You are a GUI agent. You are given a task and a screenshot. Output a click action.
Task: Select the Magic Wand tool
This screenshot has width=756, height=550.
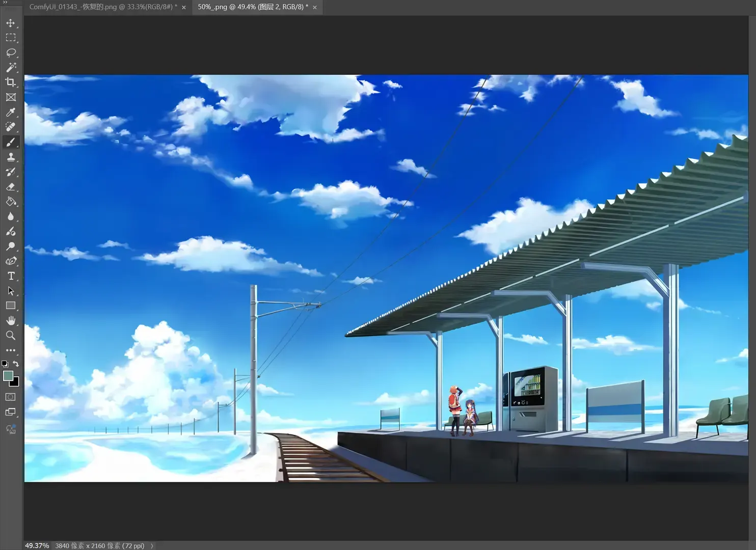pos(11,67)
